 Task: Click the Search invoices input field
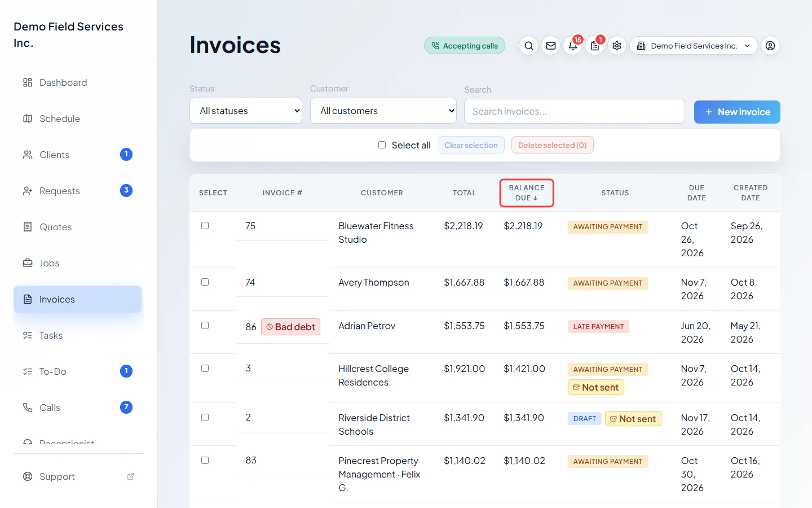click(x=575, y=111)
